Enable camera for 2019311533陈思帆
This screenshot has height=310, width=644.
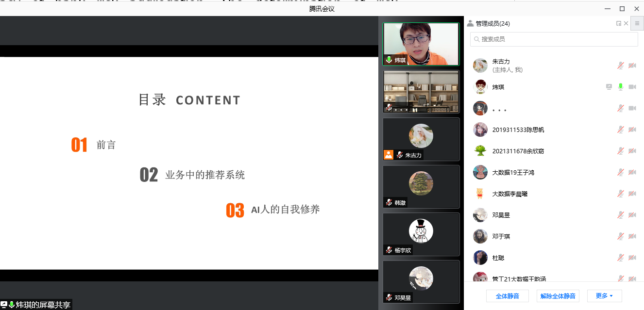point(632,130)
